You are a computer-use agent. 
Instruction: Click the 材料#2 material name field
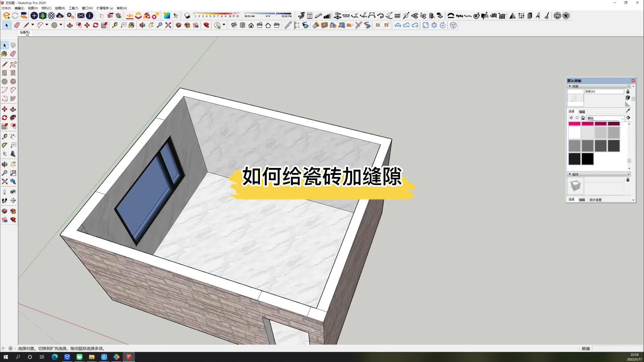pyautogui.click(x=604, y=91)
